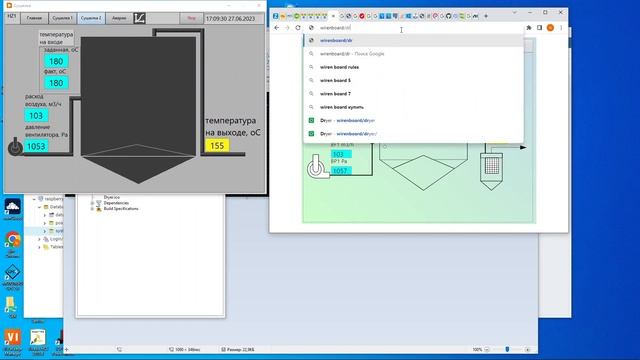Click the plus icon in the image viewer status bar
This screenshot has width=640, height=360.
67,349
